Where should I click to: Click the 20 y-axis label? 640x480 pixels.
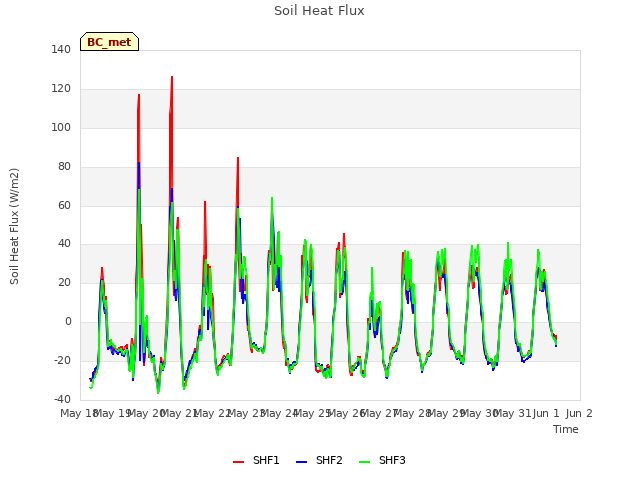(x=64, y=282)
